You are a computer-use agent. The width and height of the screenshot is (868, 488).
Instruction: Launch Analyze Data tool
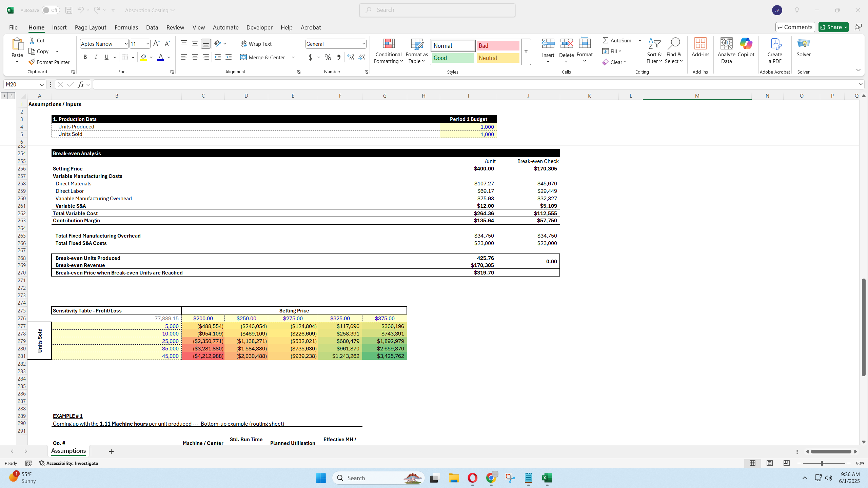(x=726, y=51)
